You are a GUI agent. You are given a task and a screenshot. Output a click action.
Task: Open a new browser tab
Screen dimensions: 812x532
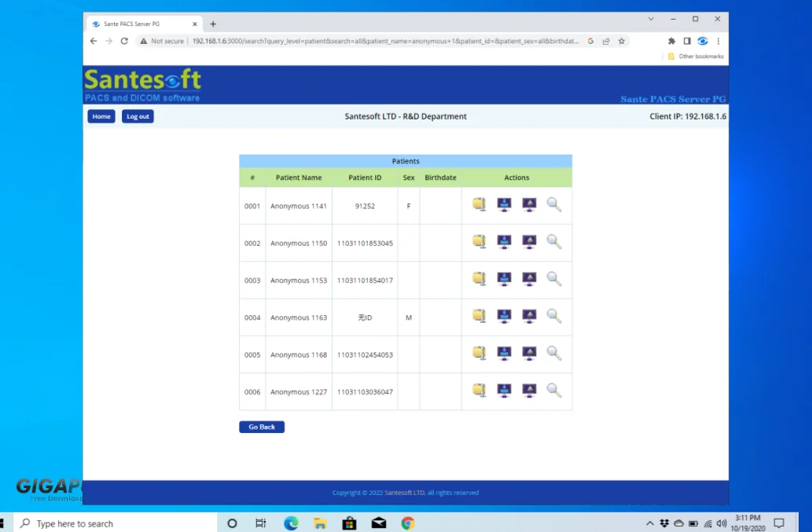click(213, 24)
